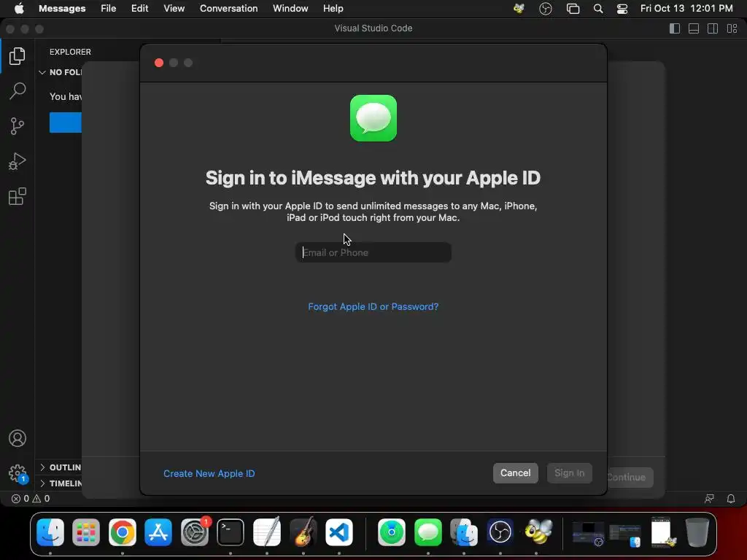Click Create New Apple ID link
Screen dimensions: 747x560
coord(209,473)
